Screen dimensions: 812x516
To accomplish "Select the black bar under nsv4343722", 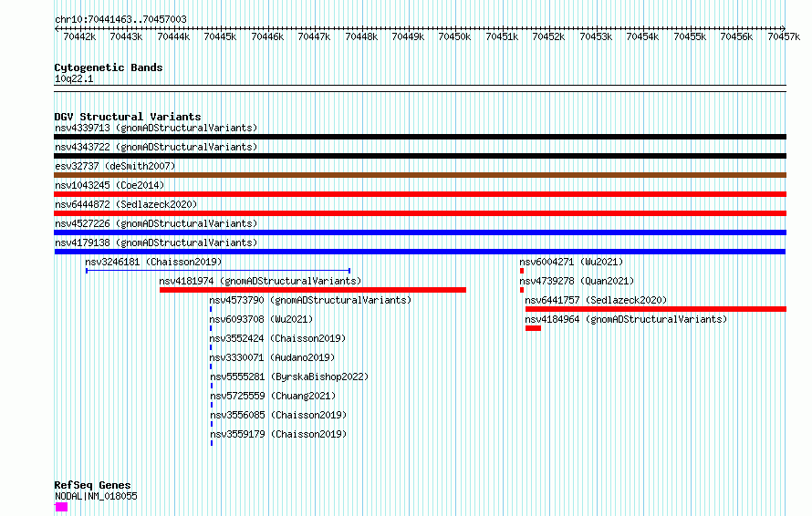I will click(x=420, y=156).
